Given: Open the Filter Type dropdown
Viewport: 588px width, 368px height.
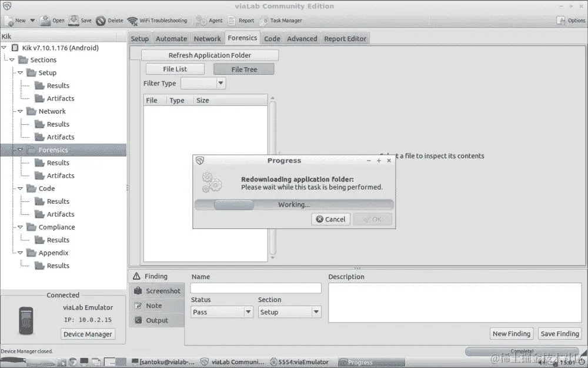Looking at the screenshot, I should (x=203, y=84).
